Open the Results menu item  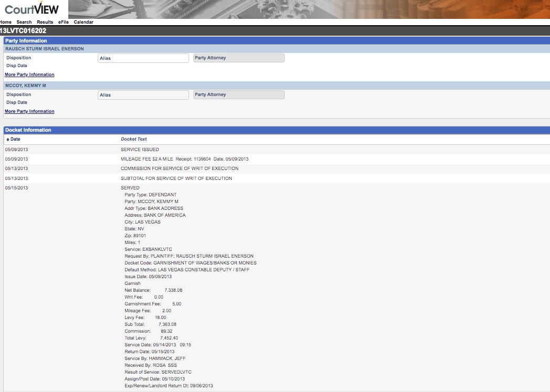(45, 22)
